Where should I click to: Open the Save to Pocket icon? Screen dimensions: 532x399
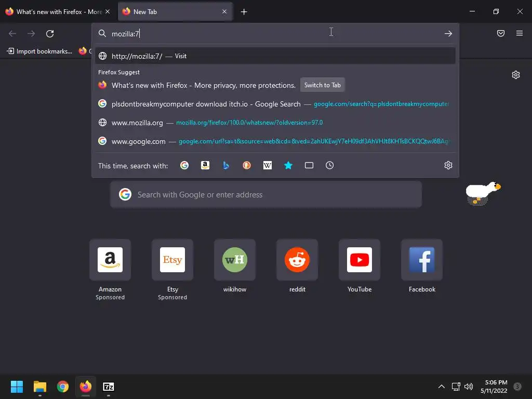click(x=501, y=33)
